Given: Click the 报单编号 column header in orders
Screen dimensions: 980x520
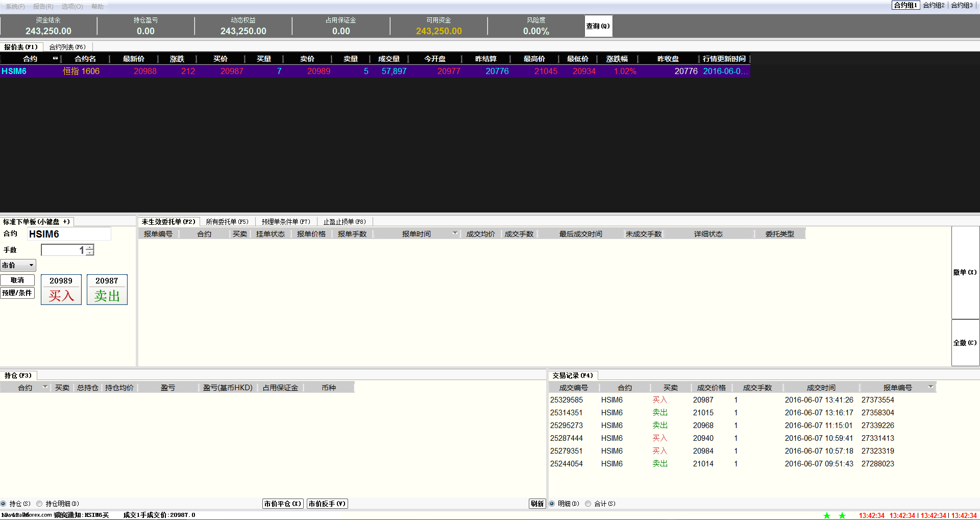Looking at the screenshot, I should (x=158, y=234).
